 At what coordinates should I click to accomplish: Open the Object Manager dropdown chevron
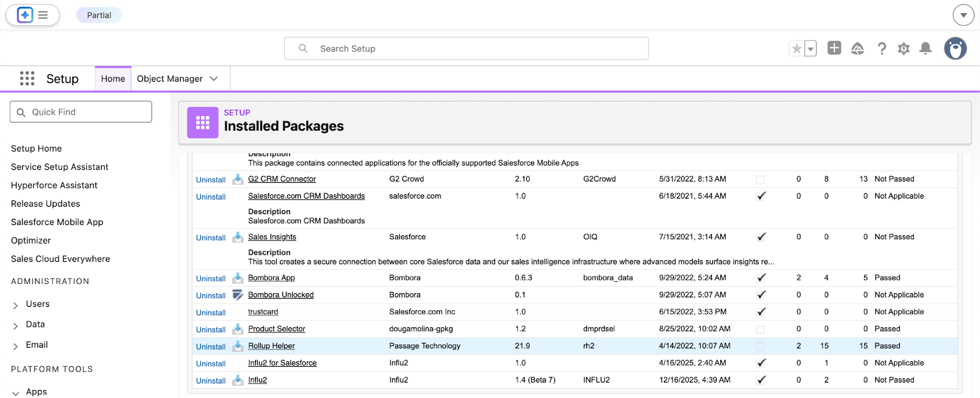pyautogui.click(x=214, y=78)
